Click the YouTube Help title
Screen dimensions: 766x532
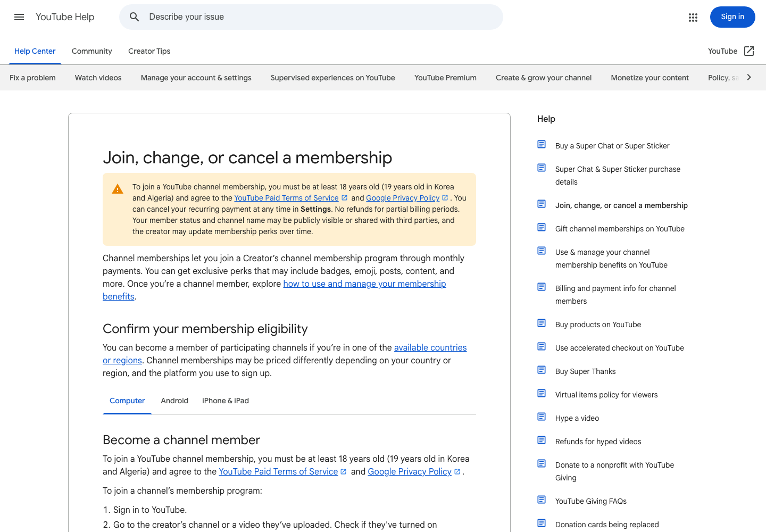[x=65, y=17]
